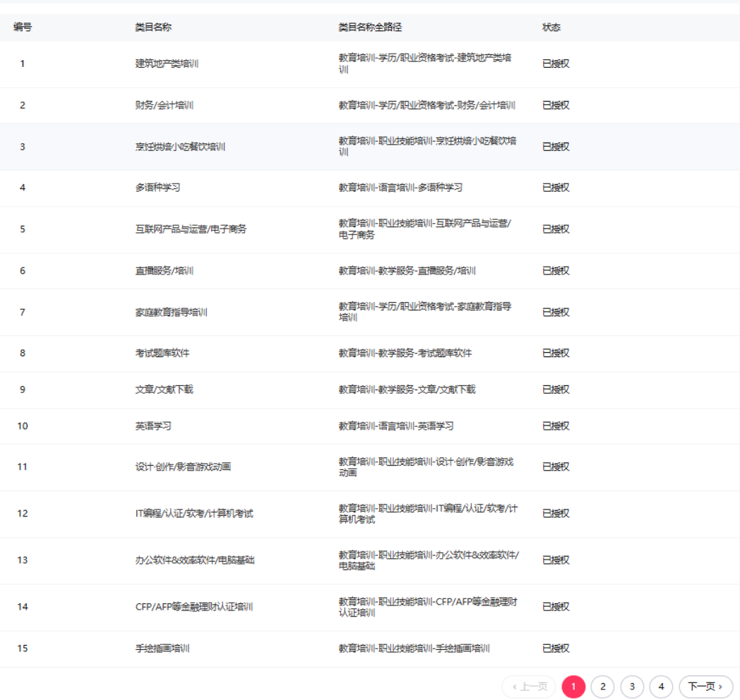Select the IT编程/认证/软考/计算机考试 category name
Viewport: 740px width, 700px height.
coord(194,514)
